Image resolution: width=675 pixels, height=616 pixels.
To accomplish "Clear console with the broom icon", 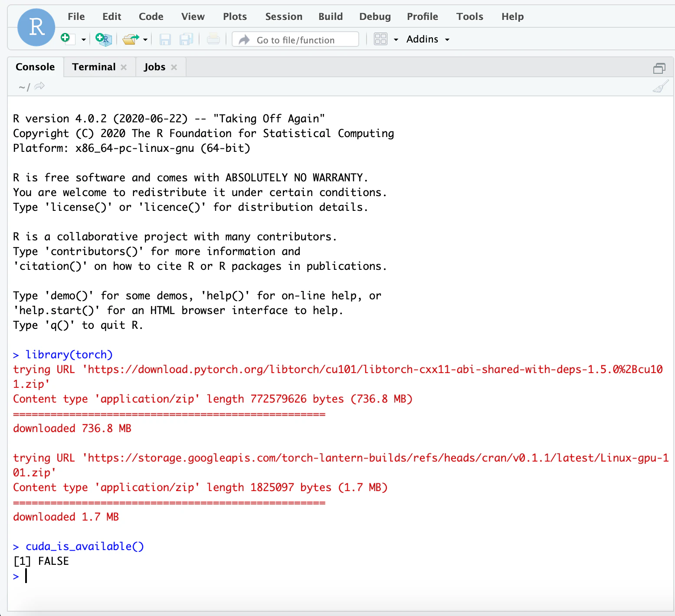I will pos(661,87).
